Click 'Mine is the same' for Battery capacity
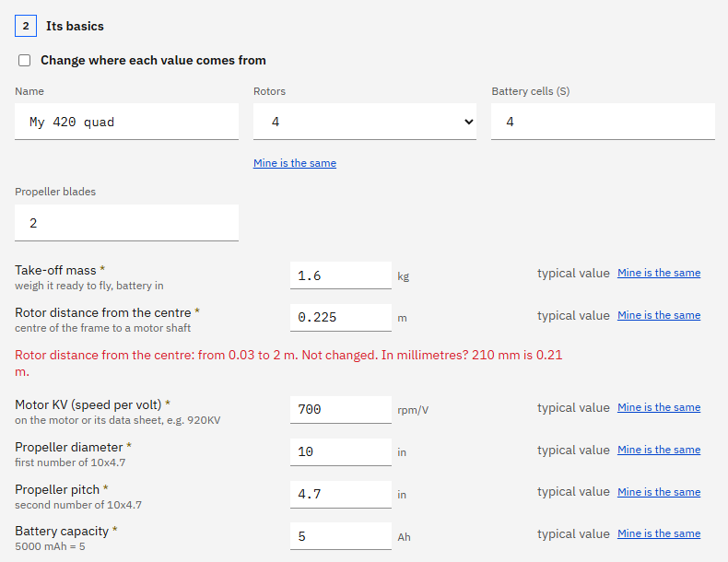 [x=659, y=533]
